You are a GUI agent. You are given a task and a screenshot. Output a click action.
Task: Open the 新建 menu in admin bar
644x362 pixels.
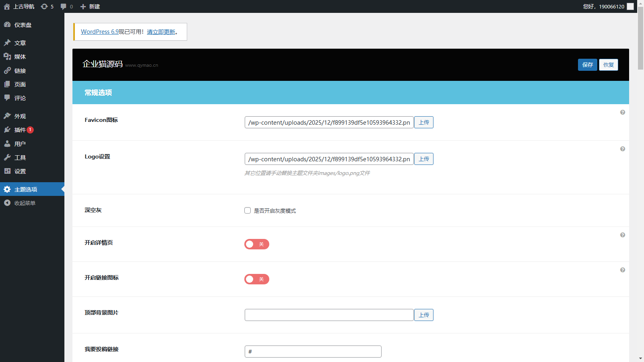click(x=90, y=6)
